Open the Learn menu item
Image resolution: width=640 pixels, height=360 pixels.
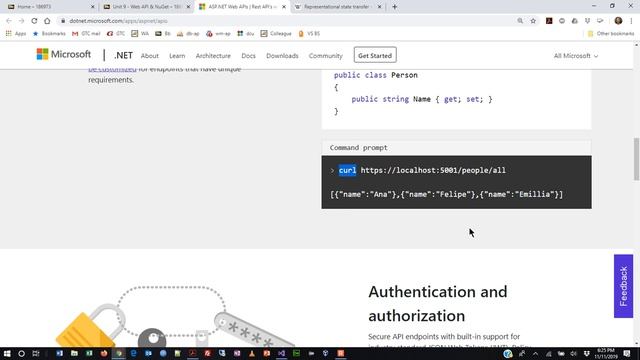tap(177, 56)
